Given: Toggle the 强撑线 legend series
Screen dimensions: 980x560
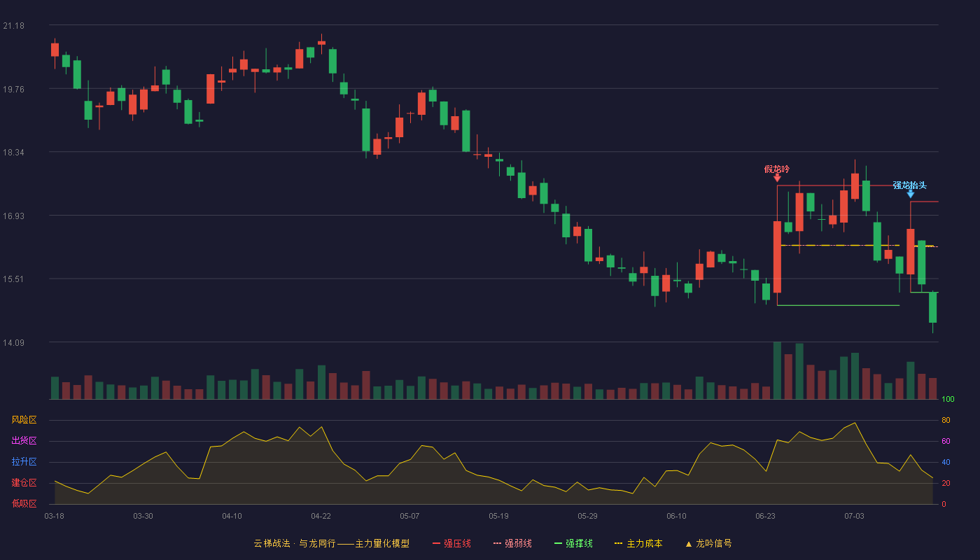Looking at the screenshot, I should [573, 543].
